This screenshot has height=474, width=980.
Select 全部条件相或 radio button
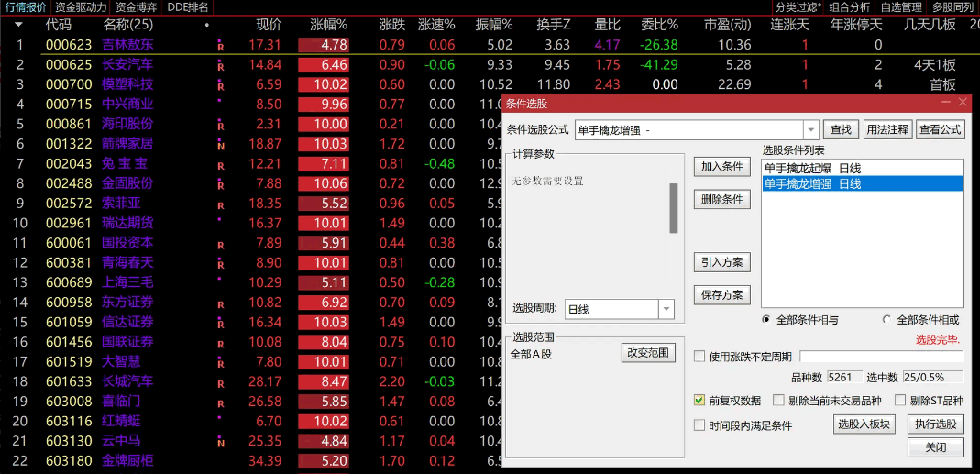[886, 320]
